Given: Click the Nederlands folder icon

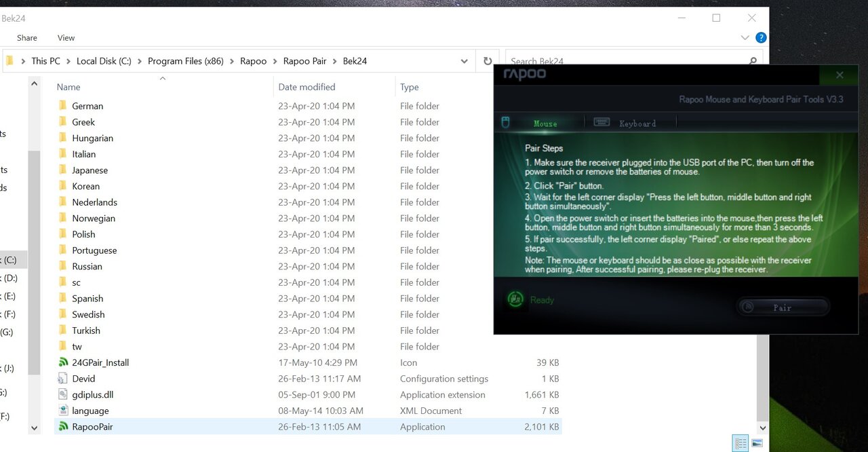Looking at the screenshot, I should tap(63, 202).
